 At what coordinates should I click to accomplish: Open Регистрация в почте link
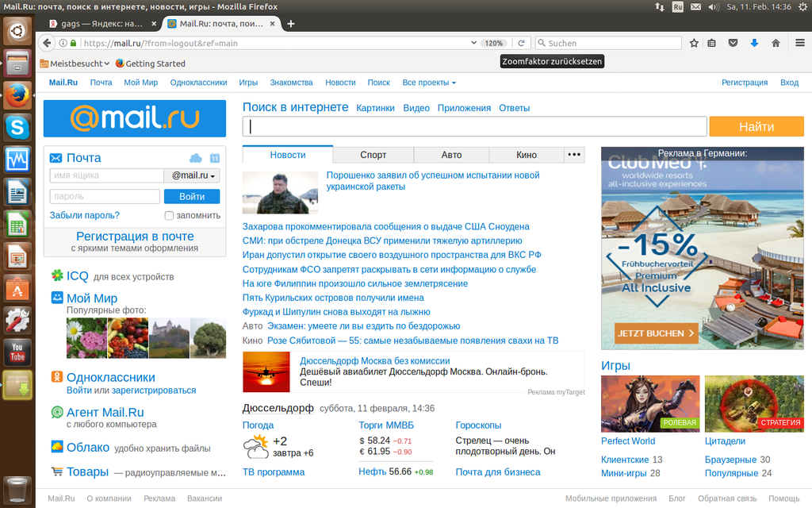[135, 237]
